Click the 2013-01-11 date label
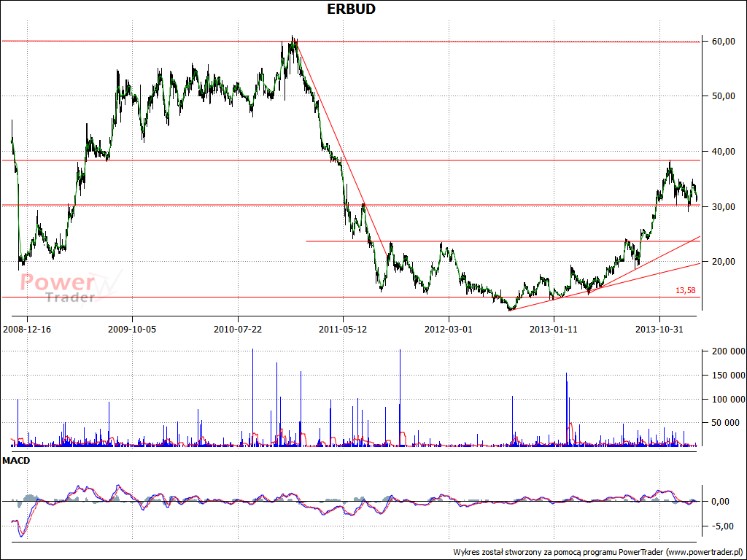This screenshot has height=560, width=747. click(554, 329)
